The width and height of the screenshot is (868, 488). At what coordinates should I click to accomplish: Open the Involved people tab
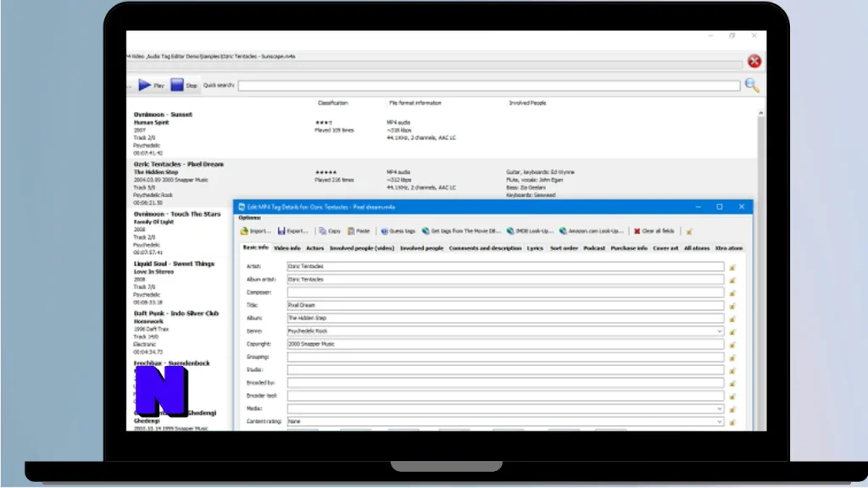point(421,248)
